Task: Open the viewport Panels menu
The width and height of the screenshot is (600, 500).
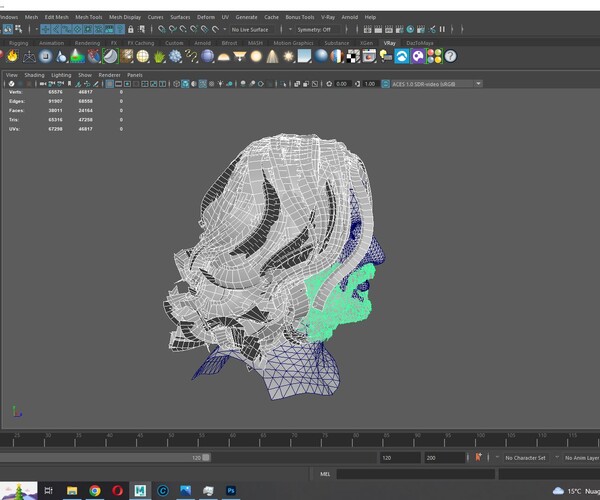Action: click(135, 75)
